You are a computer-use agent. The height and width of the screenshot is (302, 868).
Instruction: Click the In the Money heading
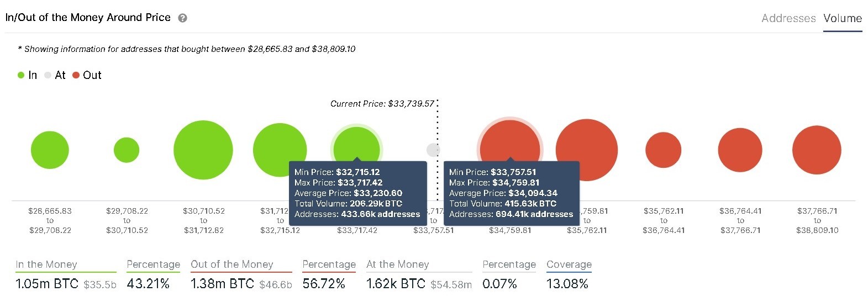click(46, 264)
